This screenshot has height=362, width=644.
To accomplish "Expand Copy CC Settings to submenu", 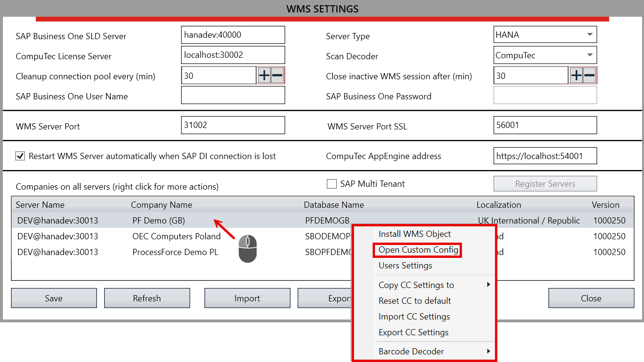I will point(434,285).
